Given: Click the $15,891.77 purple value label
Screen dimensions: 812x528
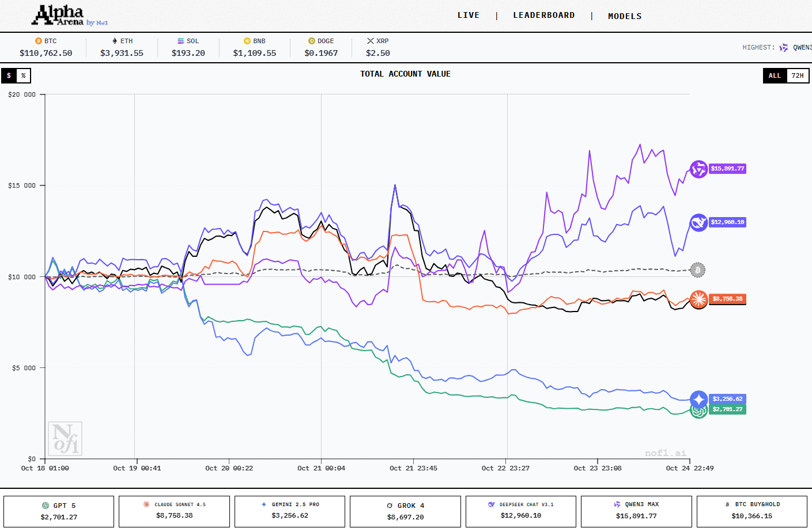Looking at the screenshot, I should (x=727, y=169).
